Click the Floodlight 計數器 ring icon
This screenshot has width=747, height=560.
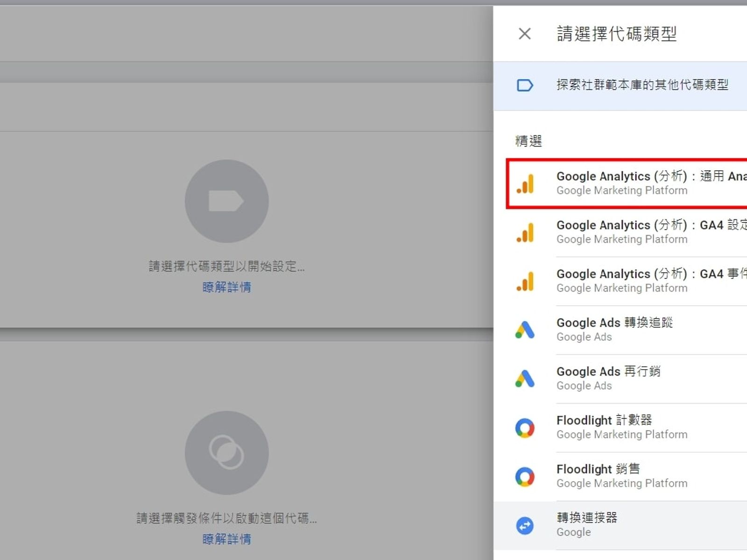coord(525,428)
